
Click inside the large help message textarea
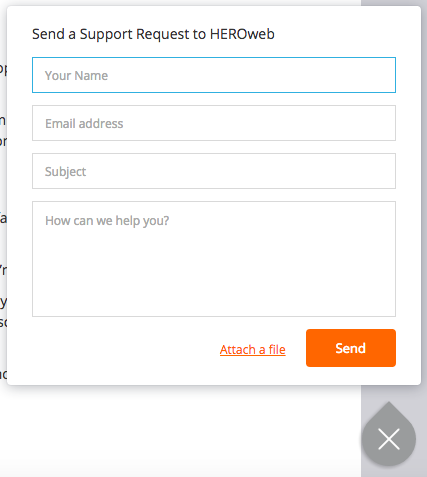coord(214,259)
